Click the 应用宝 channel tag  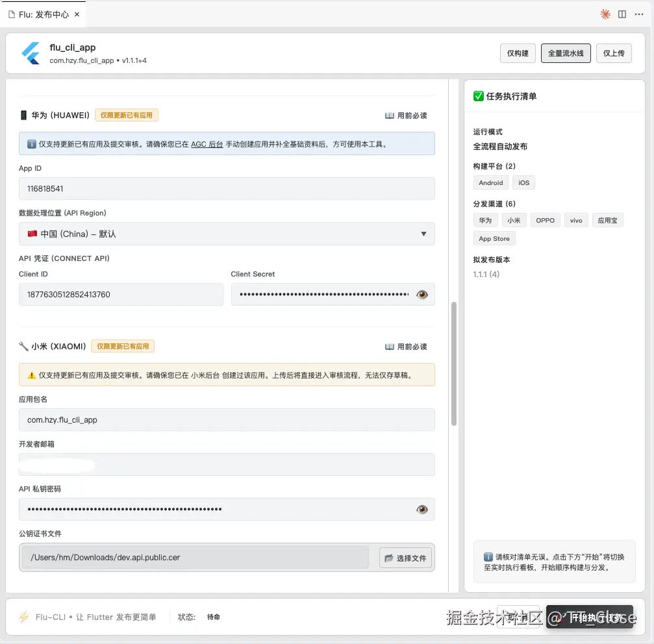coord(608,220)
